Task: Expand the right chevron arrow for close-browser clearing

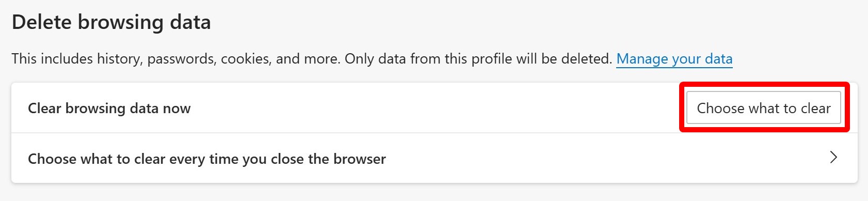Action: tap(833, 158)
